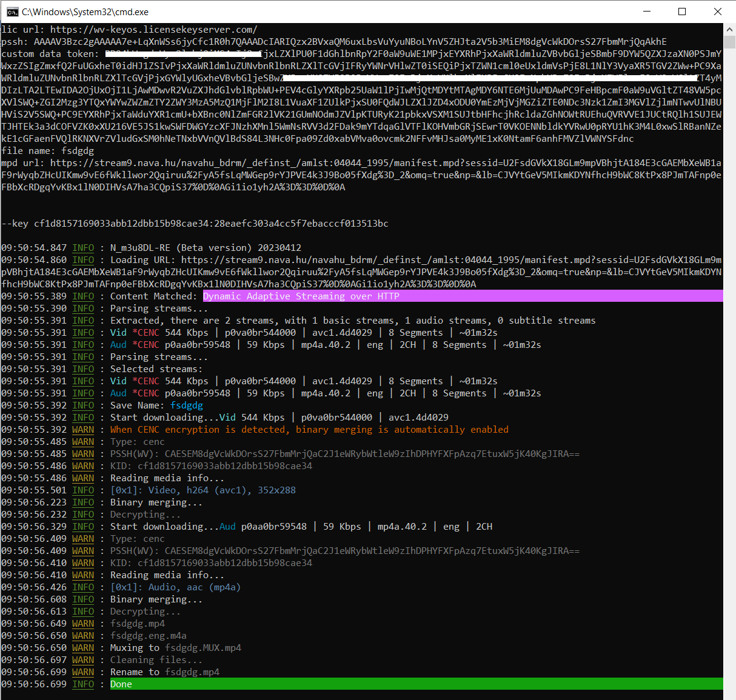Image resolution: width=736 pixels, height=700 pixels.
Task: Click the Video h264 352x288 info line
Action: tap(203, 490)
